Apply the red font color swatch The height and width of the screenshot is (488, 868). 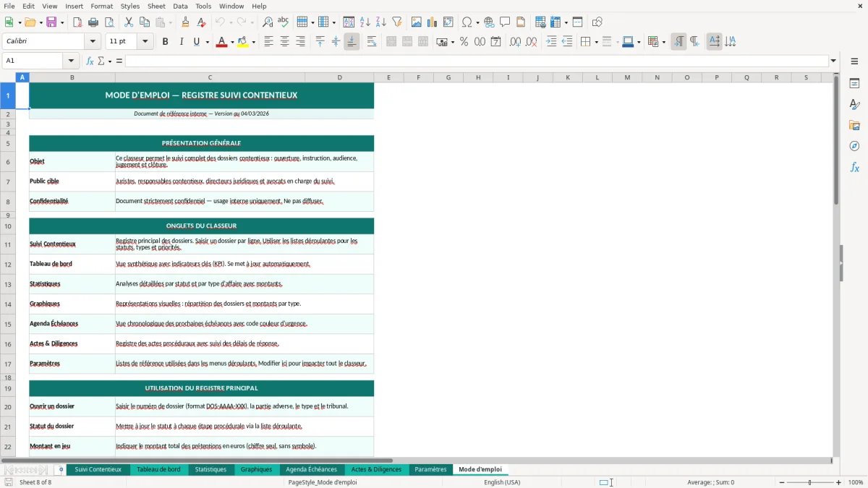[221, 42]
